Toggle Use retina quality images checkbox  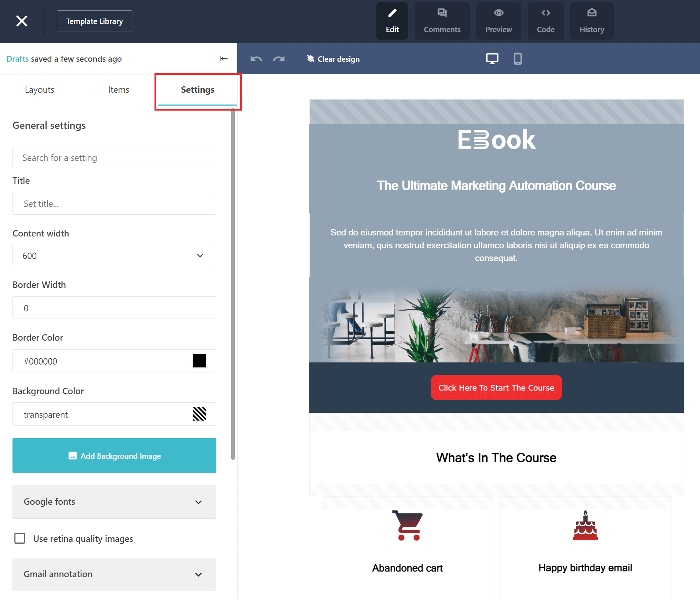(19, 538)
